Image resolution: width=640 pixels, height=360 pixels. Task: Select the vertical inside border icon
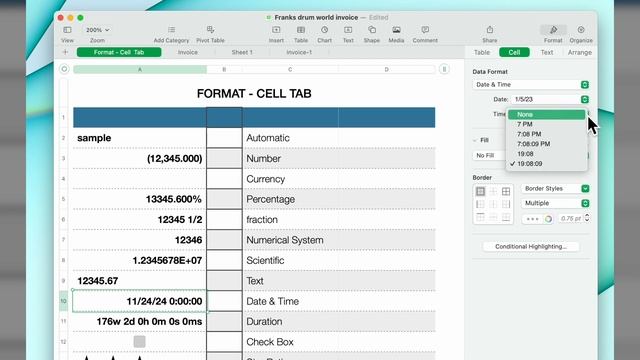pos(493,204)
